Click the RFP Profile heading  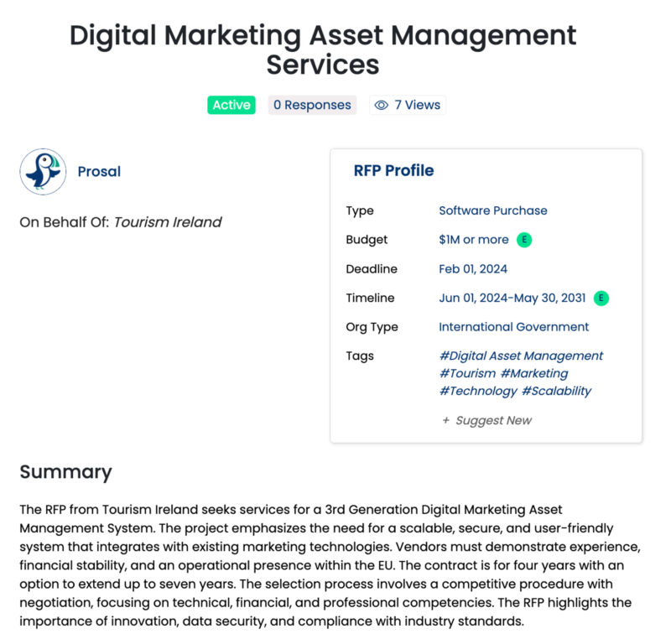[393, 170]
